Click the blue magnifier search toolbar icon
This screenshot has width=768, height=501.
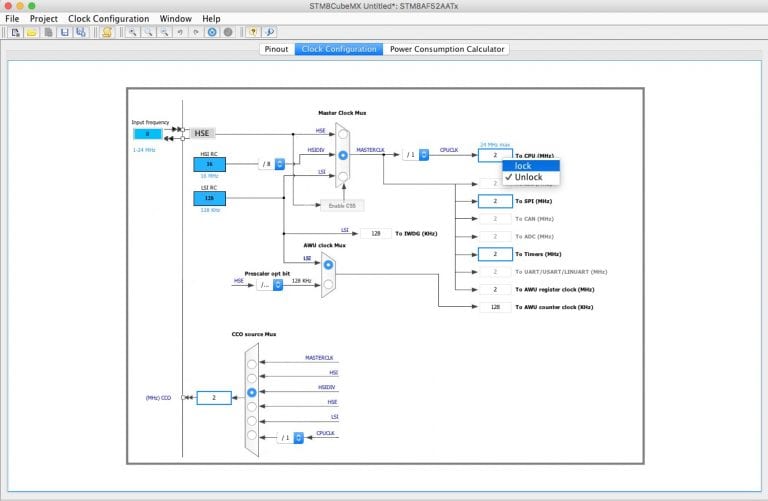pyautogui.click(x=269, y=32)
